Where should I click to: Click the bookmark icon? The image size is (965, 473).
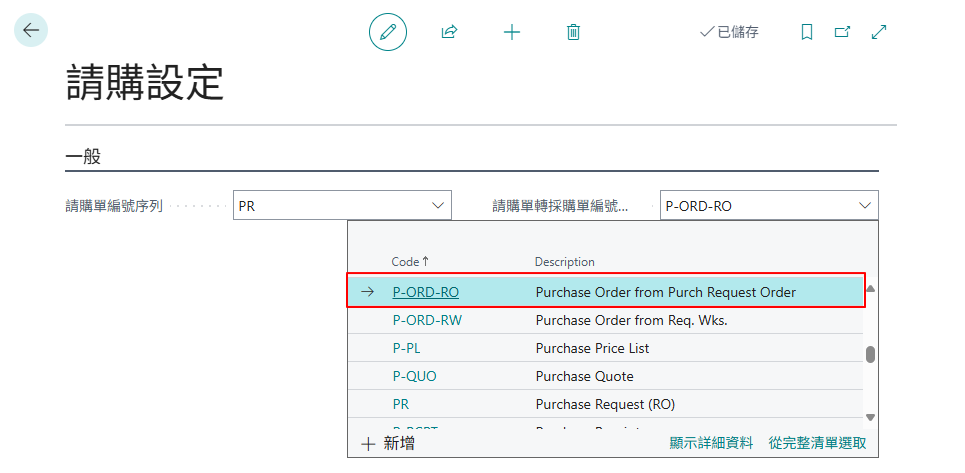tap(806, 32)
